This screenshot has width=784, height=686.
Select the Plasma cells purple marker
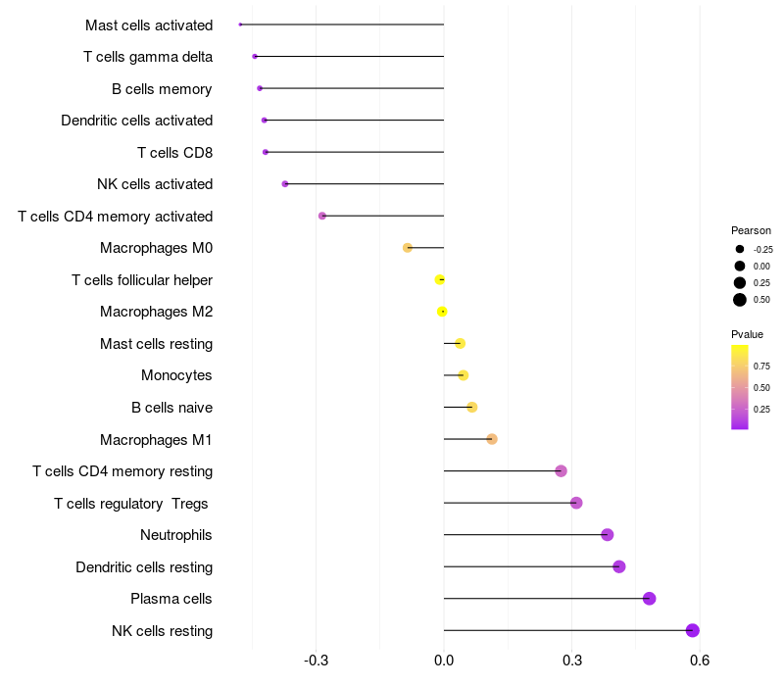coord(649,599)
